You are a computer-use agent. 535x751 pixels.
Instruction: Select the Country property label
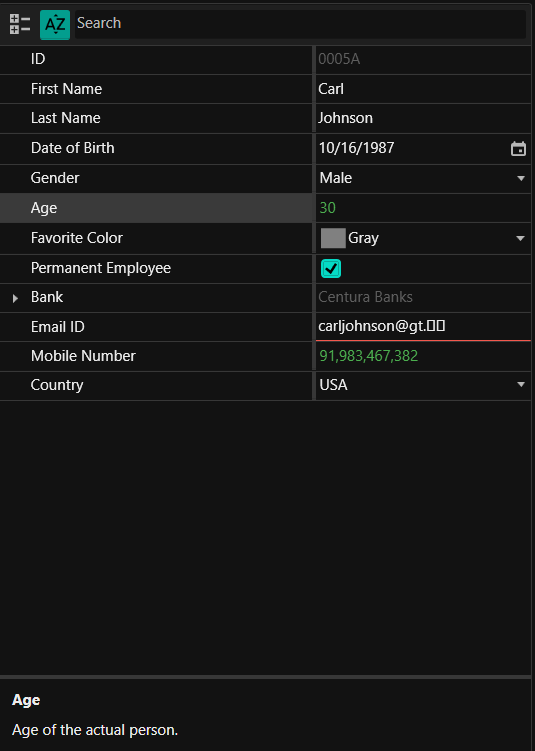(57, 385)
